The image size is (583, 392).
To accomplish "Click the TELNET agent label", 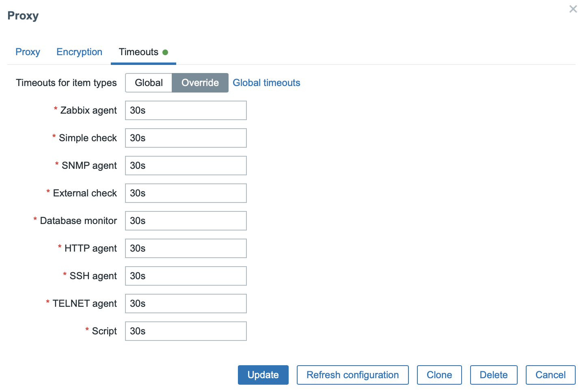I will (x=85, y=304).
